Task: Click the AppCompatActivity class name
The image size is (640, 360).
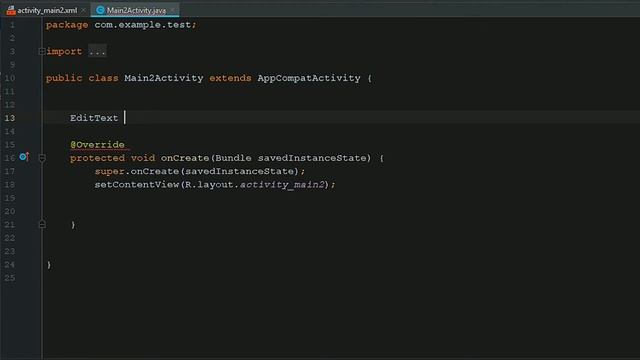Action: [x=309, y=78]
